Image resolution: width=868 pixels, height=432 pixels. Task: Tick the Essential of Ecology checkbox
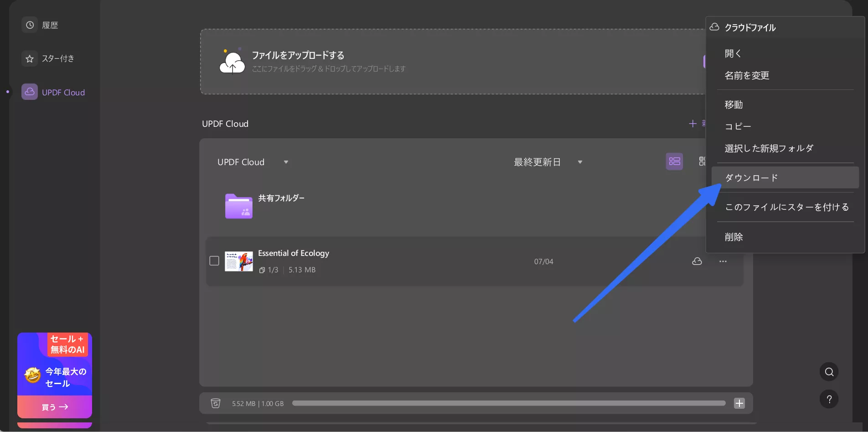214,261
